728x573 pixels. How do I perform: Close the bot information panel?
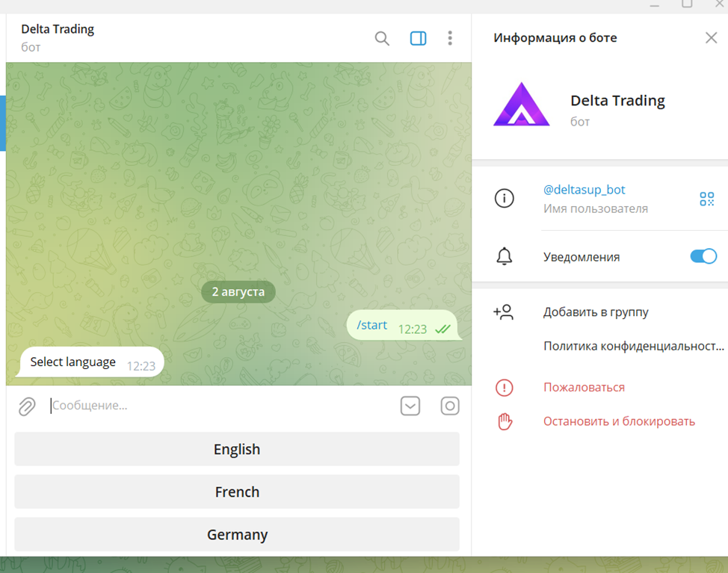click(711, 37)
